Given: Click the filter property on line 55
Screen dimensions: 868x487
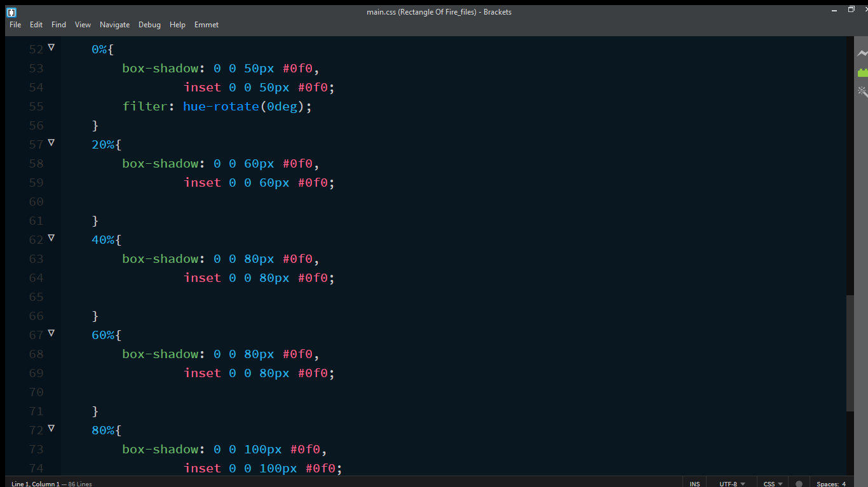Looking at the screenshot, I should pos(145,106).
